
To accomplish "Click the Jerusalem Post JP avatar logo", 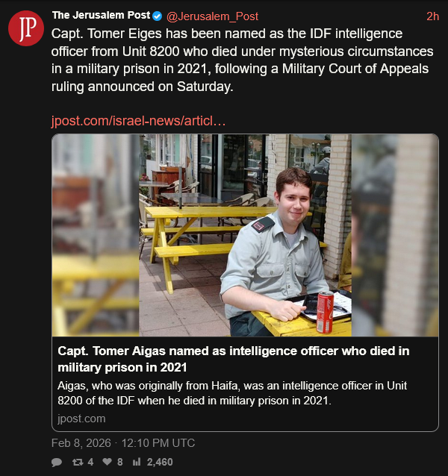I will coord(26,28).
